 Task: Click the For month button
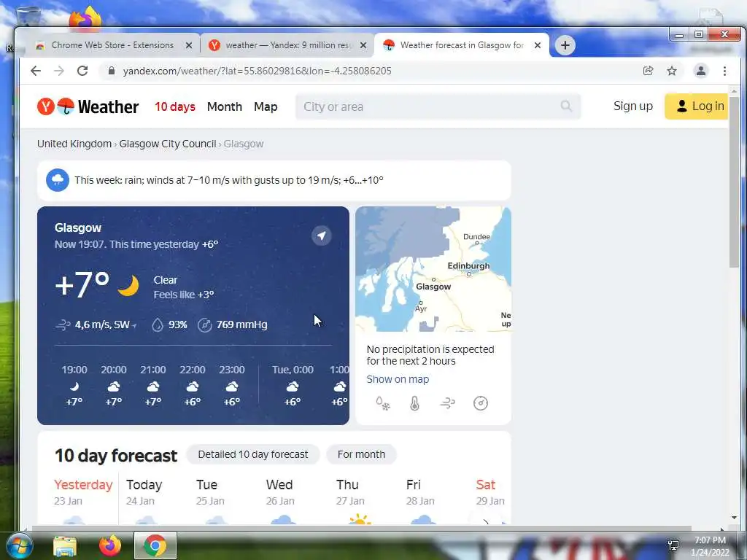pos(361,454)
